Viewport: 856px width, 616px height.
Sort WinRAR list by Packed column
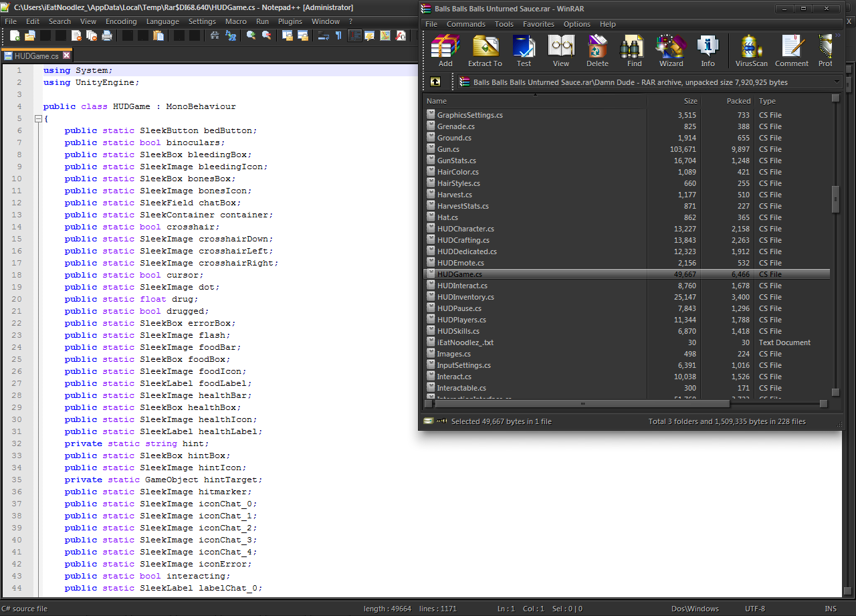pos(728,101)
